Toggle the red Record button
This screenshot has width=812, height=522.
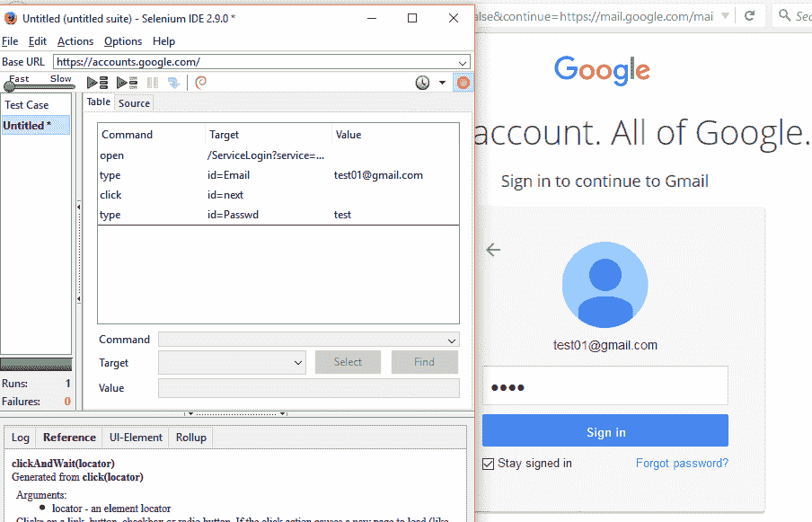click(x=463, y=83)
